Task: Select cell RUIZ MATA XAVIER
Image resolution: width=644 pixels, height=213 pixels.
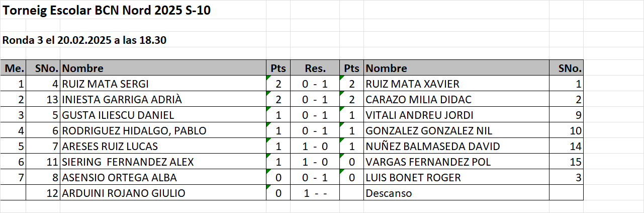Action: click(x=456, y=84)
